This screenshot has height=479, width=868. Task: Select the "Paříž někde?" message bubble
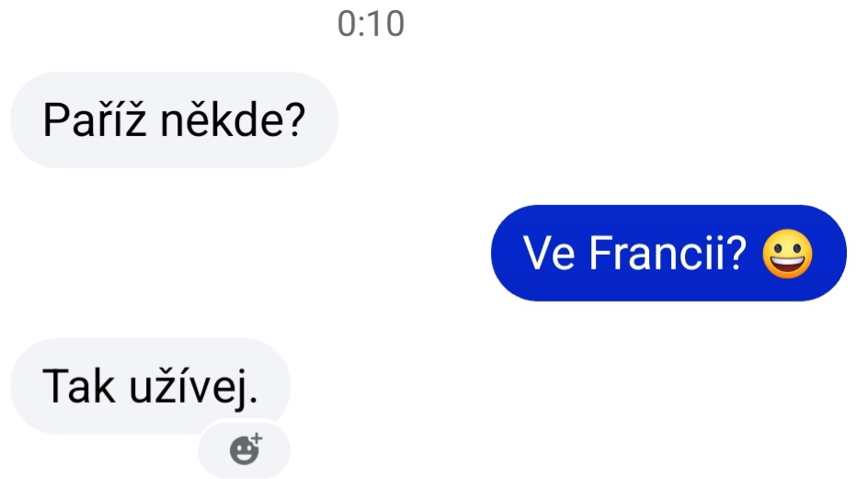point(174,120)
